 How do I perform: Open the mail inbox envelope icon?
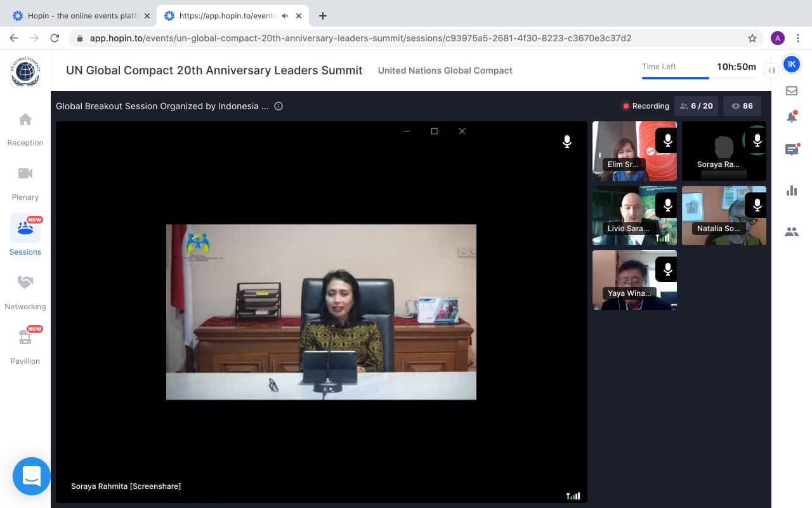pos(792,91)
